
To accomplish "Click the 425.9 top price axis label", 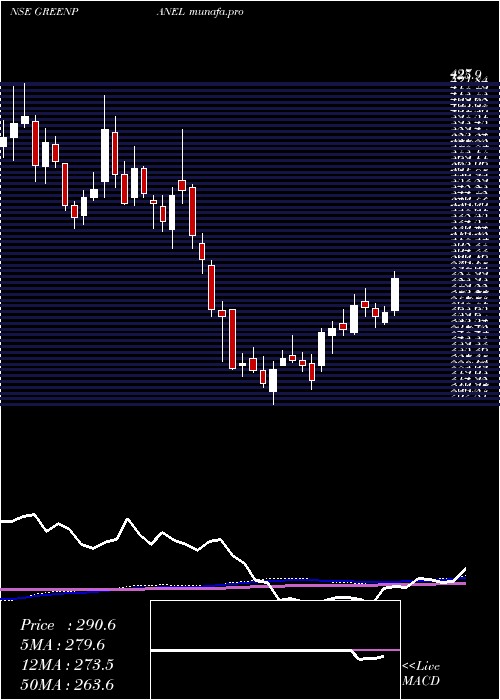I will click(468, 73).
